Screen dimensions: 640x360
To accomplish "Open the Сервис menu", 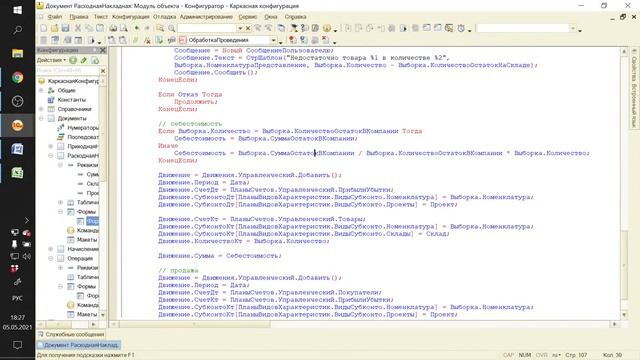I will (247, 17).
